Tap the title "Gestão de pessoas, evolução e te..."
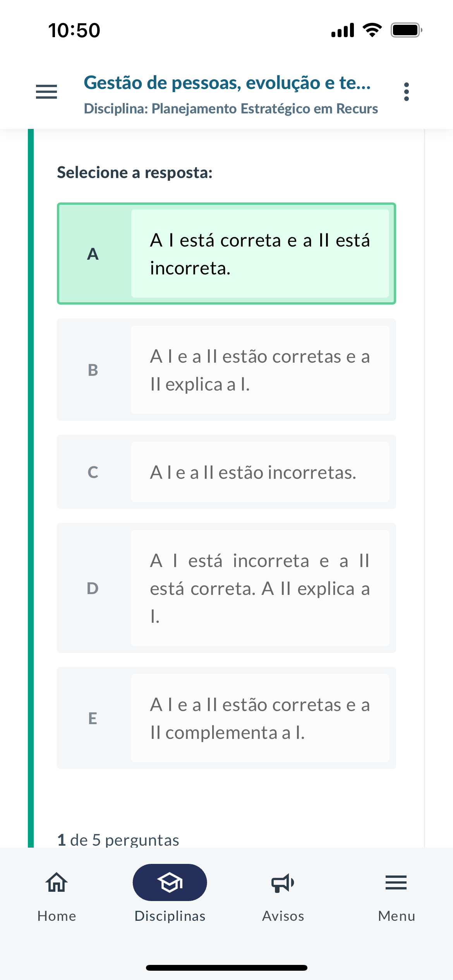The image size is (453, 980). (x=227, y=83)
